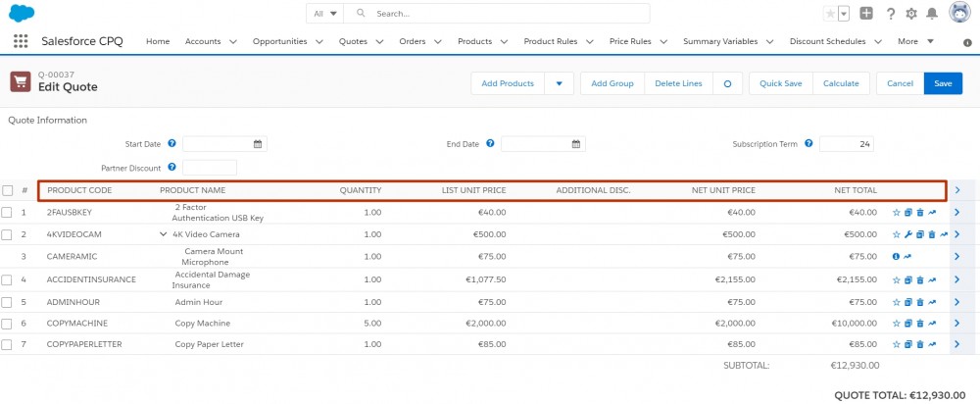Collapse the 4K Video Camera bundle chevron
This screenshot has height=404, width=980.
[x=164, y=234]
